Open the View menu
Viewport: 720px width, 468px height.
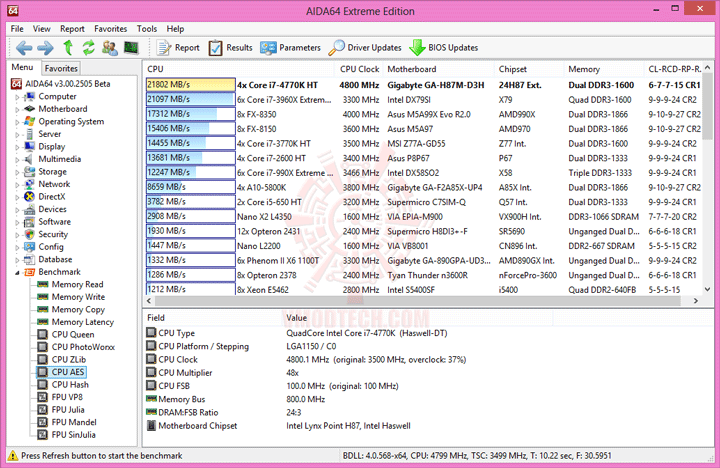(41, 28)
